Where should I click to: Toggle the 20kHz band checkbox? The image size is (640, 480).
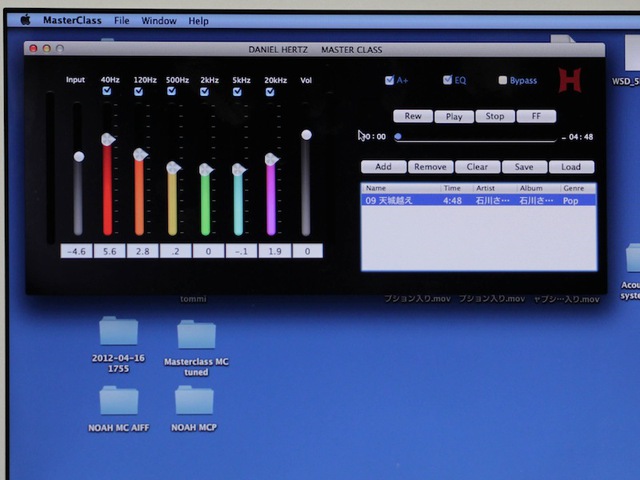coord(270,92)
